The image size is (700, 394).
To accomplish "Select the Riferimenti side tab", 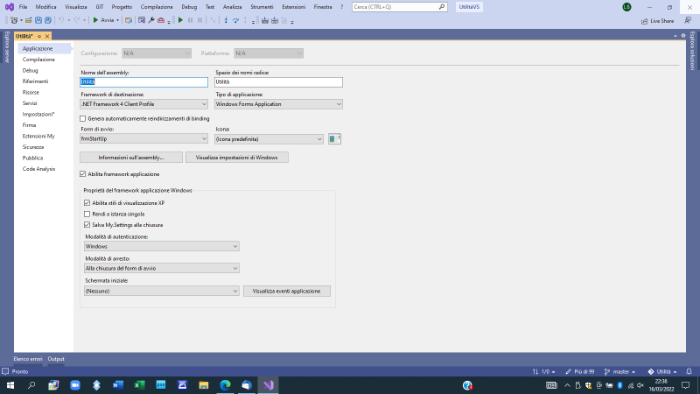I will pyautogui.click(x=35, y=81).
